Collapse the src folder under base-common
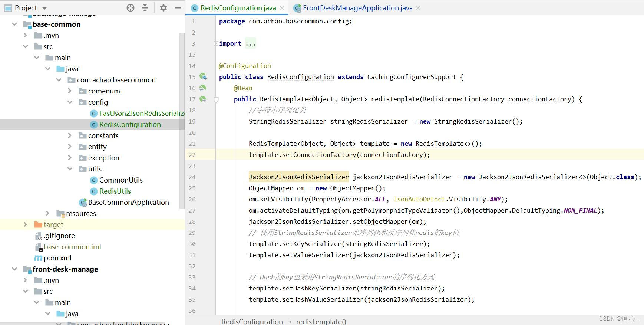644x325 pixels. pos(25,46)
